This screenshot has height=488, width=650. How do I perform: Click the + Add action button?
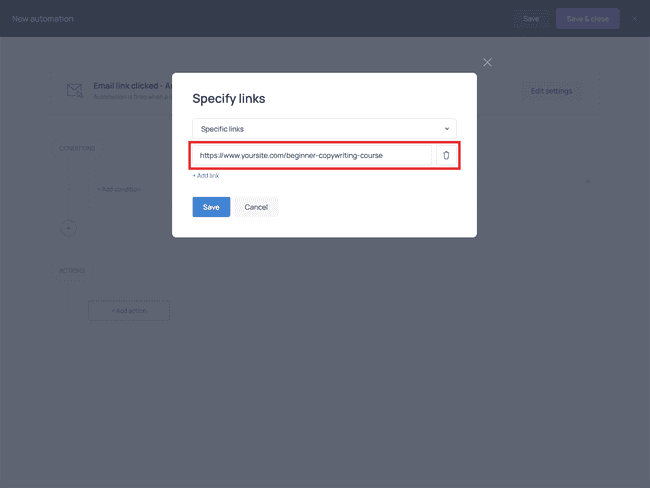pyautogui.click(x=129, y=311)
